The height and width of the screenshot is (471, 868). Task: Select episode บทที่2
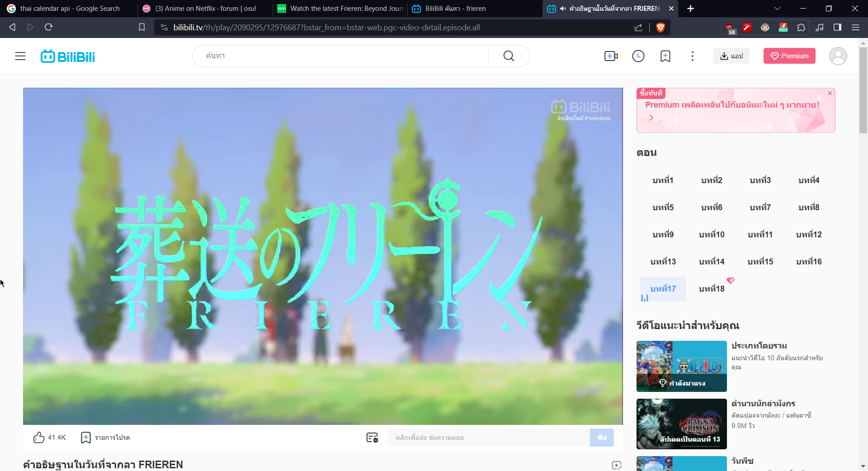coord(712,180)
